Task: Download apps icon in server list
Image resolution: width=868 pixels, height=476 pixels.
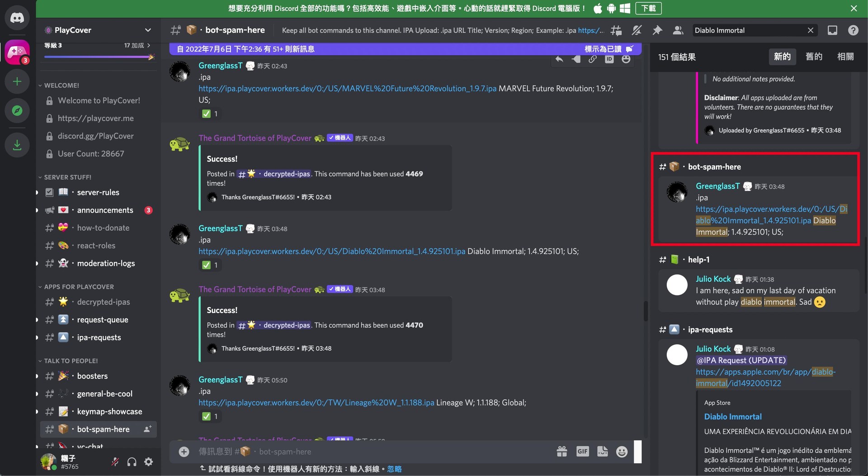Action: [x=17, y=145]
